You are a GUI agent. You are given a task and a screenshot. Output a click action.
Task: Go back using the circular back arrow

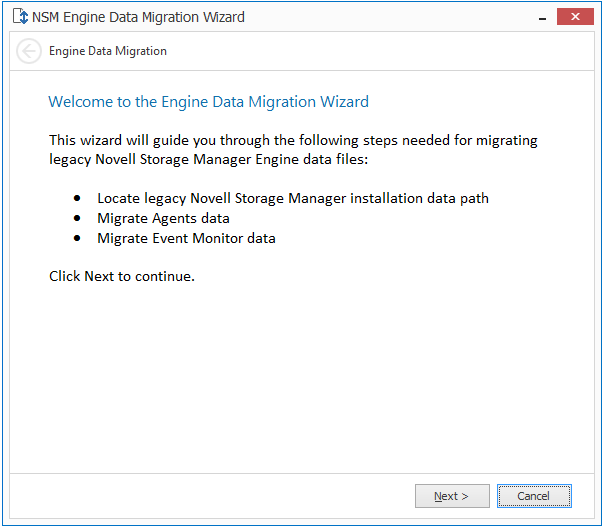[x=29, y=51]
